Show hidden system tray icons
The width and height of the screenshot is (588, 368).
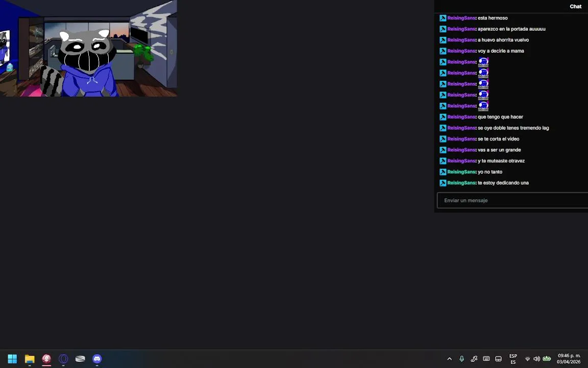coord(449,359)
